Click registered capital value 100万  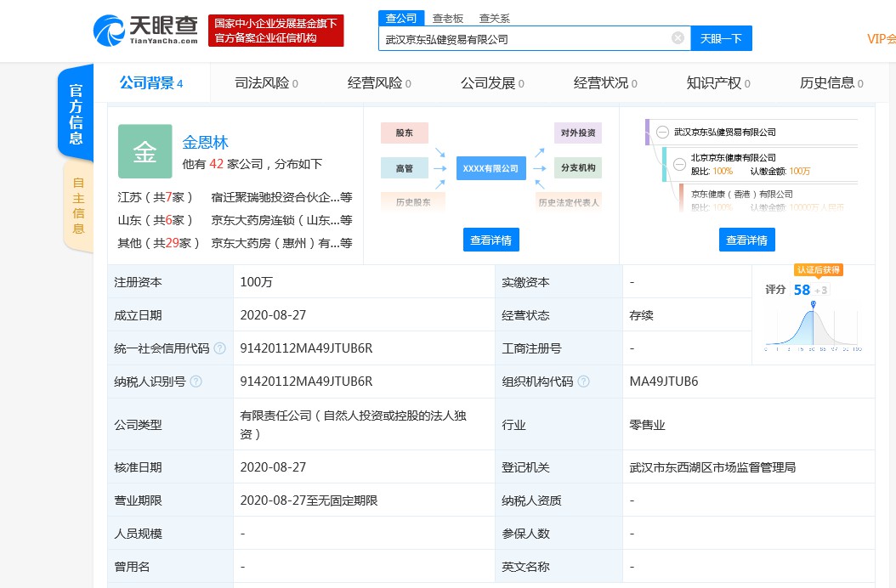(256, 282)
